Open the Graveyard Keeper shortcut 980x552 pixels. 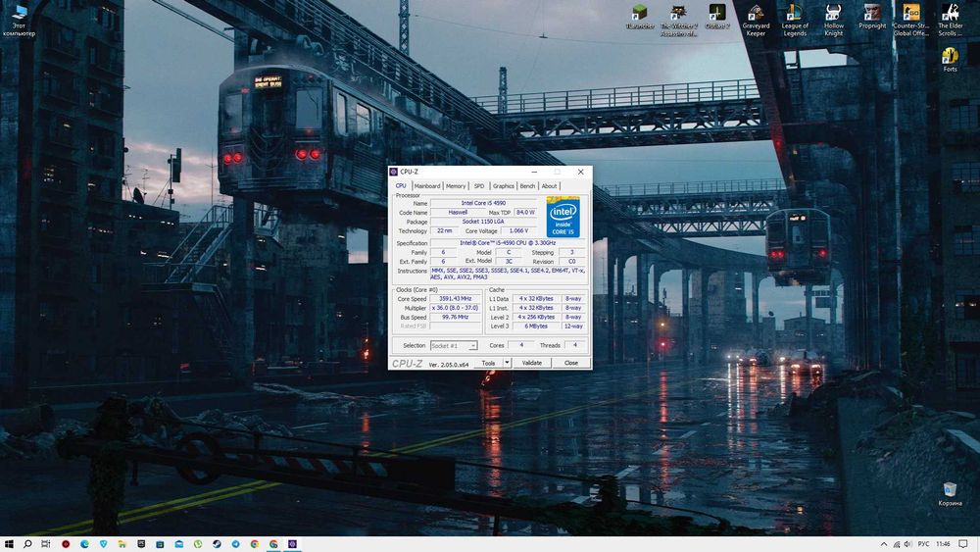(x=757, y=20)
